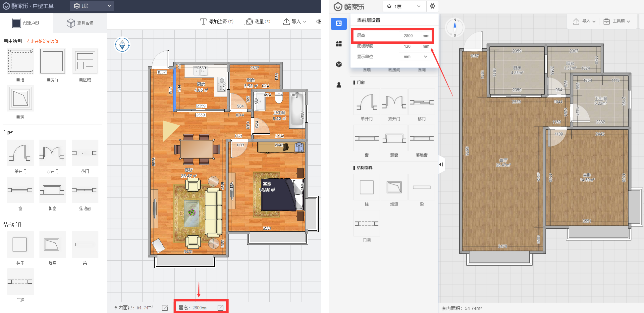Select 画洞 hole drawing tool in left window
Viewport: 644px width, 313px height.
21,98
